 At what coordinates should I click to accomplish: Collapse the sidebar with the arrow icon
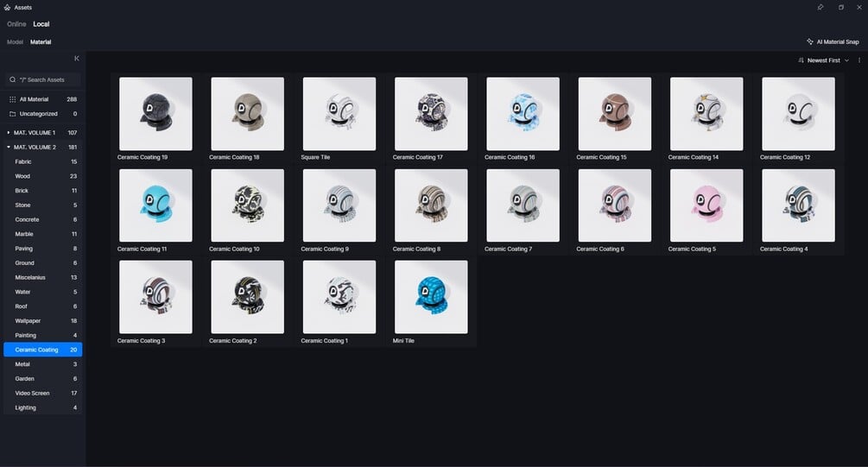pyautogui.click(x=76, y=59)
